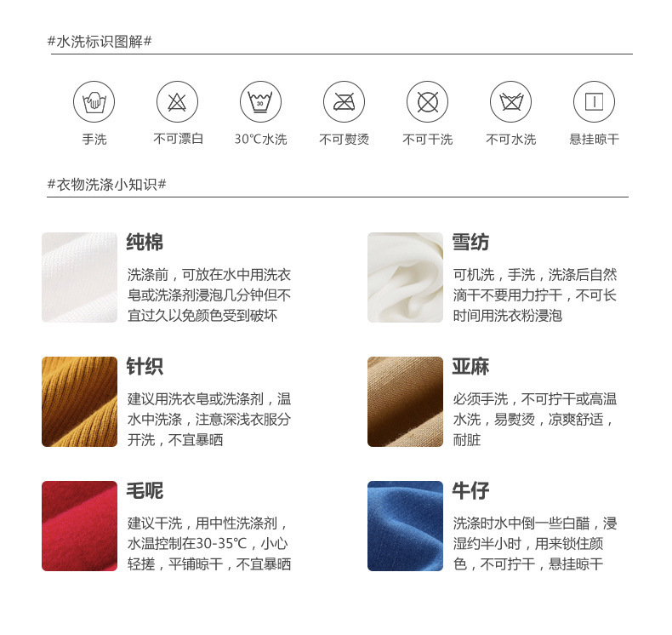The height and width of the screenshot is (635, 672).
Task: Click the 雪纺 heading text
Action: click(470, 243)
